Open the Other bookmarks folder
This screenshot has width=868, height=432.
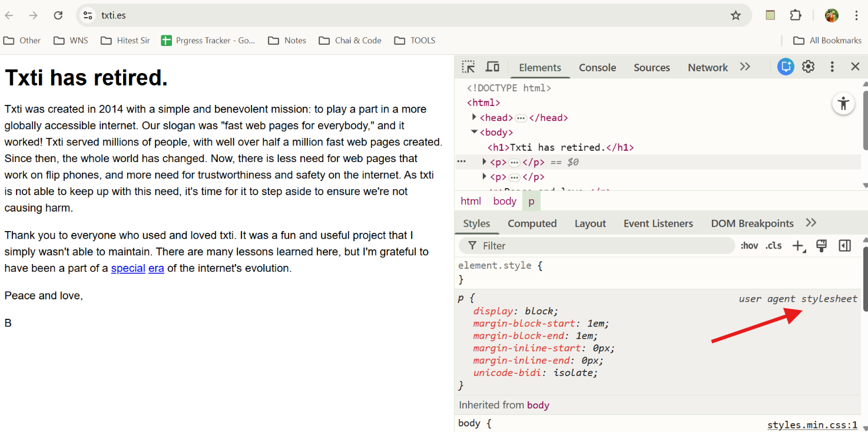click(x=22, y=41)
